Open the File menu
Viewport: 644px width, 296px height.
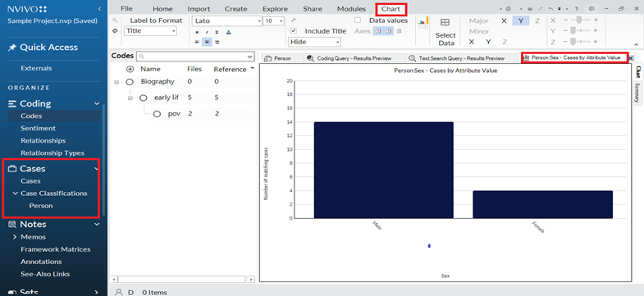126,9
